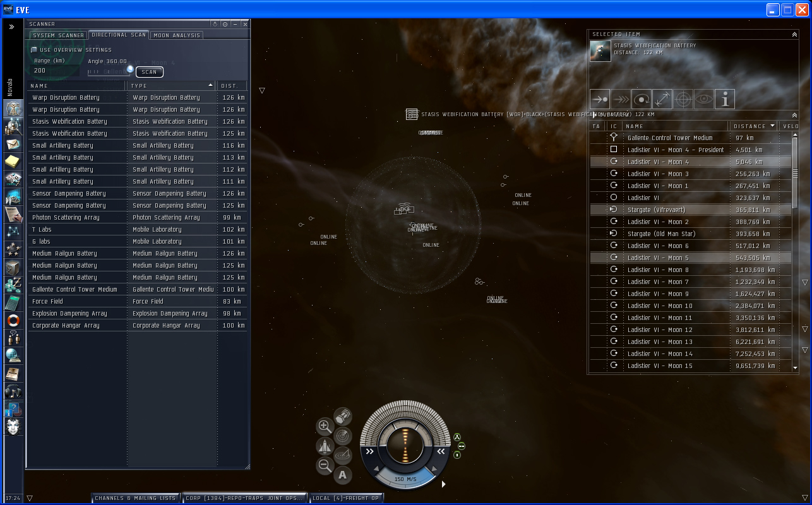Expand left HUD module panel chevron

[369, 451]
